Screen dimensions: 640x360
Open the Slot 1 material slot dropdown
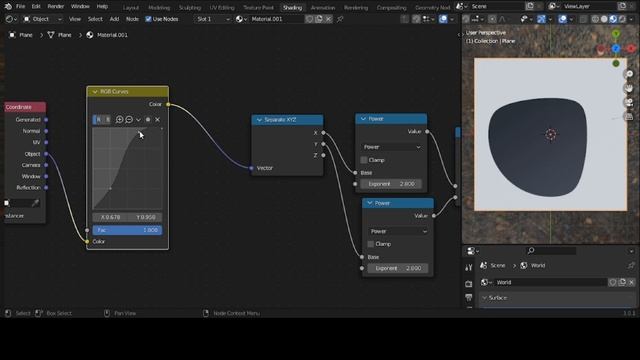[x=213, y=19]
